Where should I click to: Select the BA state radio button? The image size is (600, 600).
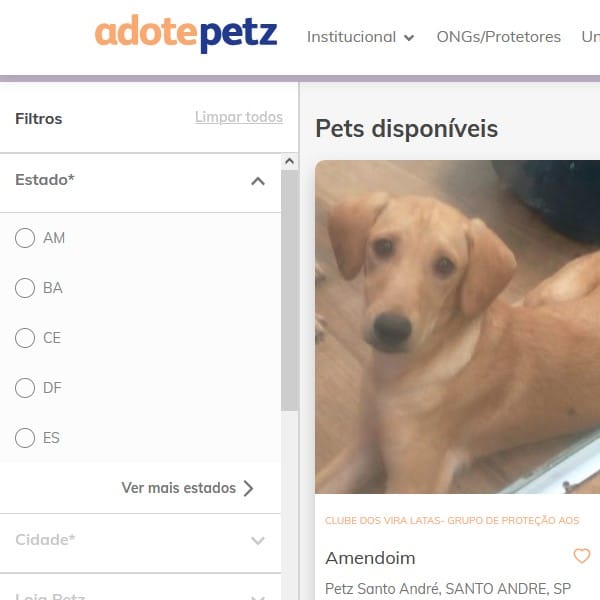[x=25, y=288]
